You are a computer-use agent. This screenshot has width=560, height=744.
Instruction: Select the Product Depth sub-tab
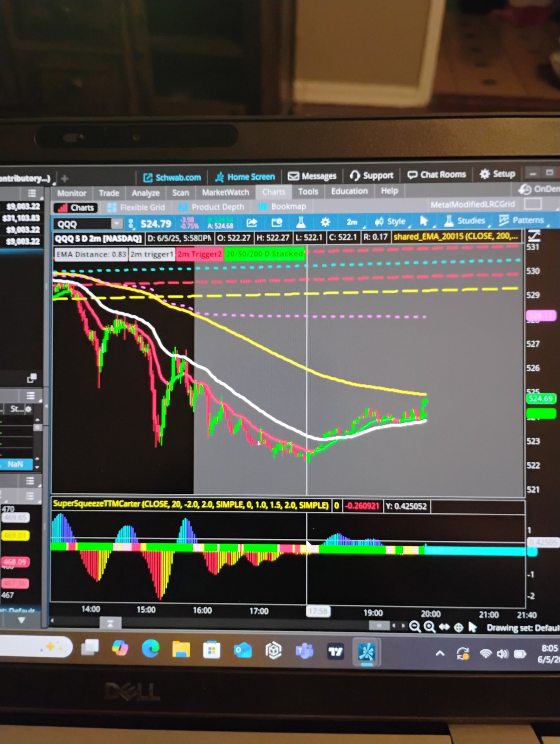211,207
